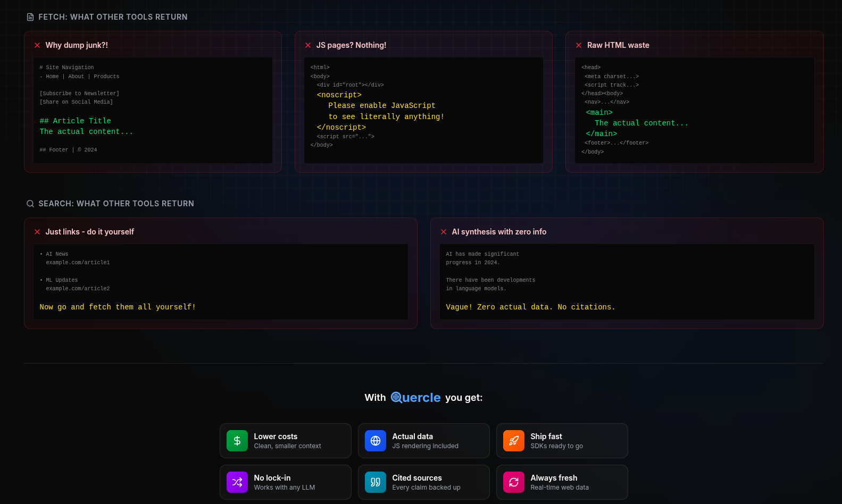Click 'SEARCH: WHAT OTHER TOOLS RETURN' heading

116,204
